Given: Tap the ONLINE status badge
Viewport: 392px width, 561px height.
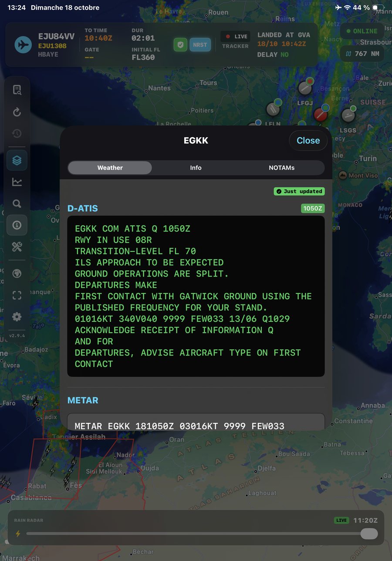Looking at the screenshot, I should 362,31.
